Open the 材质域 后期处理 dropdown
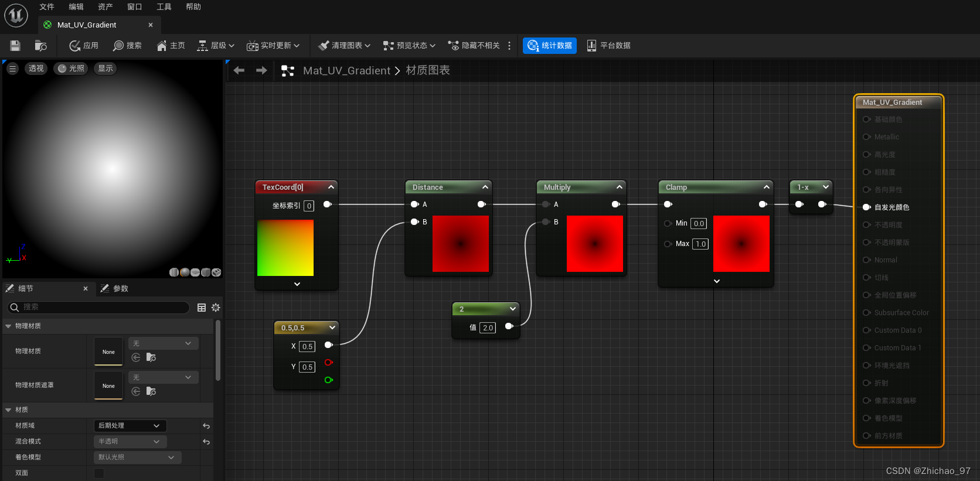This screenshot has height=481, width=980. tap(130, 425)
